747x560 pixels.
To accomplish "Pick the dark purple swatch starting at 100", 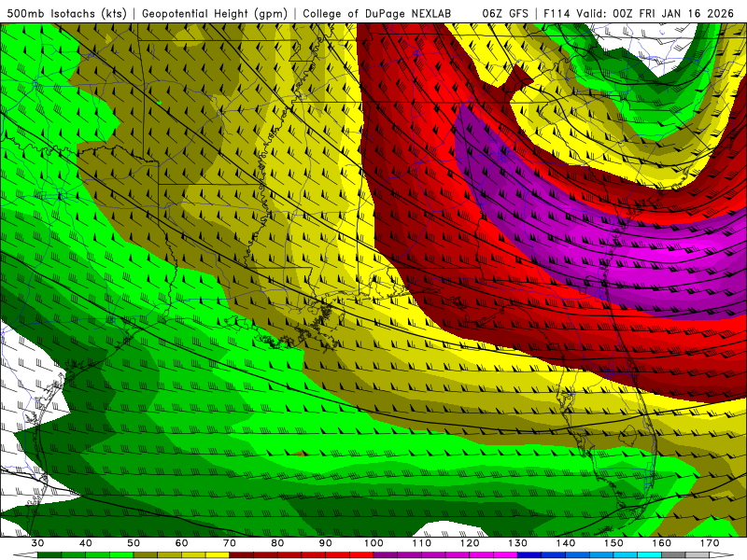I will tap(386, 555).
